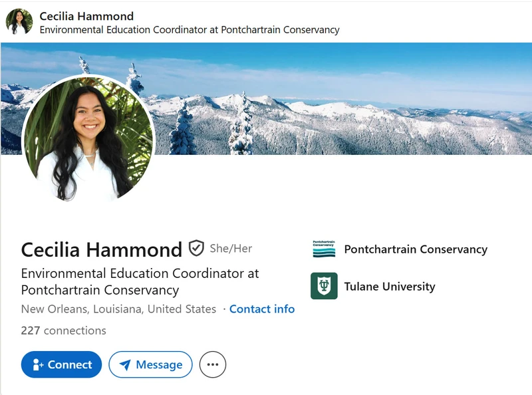Open the Contact info link
532x395 pixels.
point(262,309)
